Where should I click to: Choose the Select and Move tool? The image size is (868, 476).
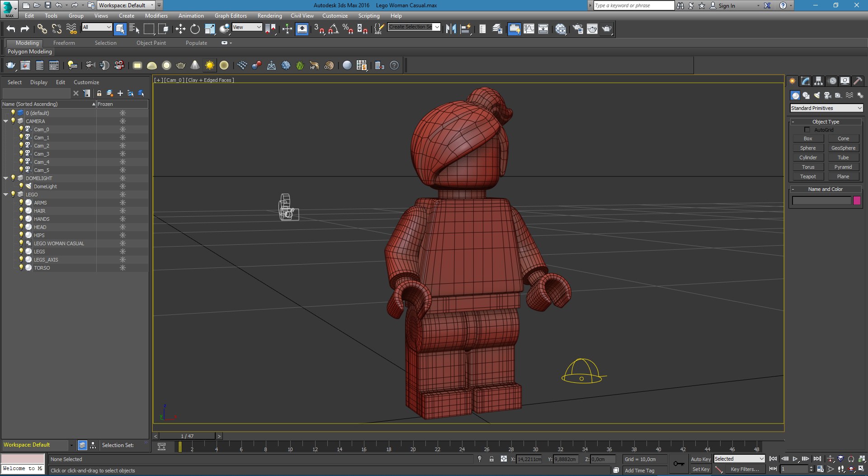(x=180, y=29)
